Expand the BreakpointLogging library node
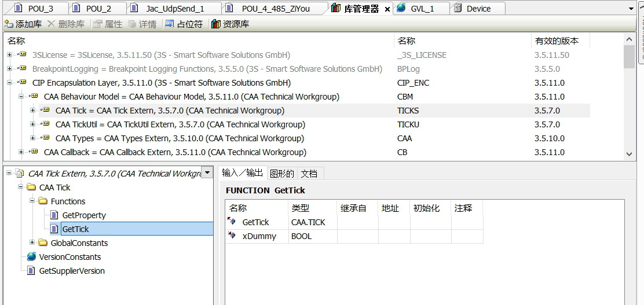 coord(9,69)
